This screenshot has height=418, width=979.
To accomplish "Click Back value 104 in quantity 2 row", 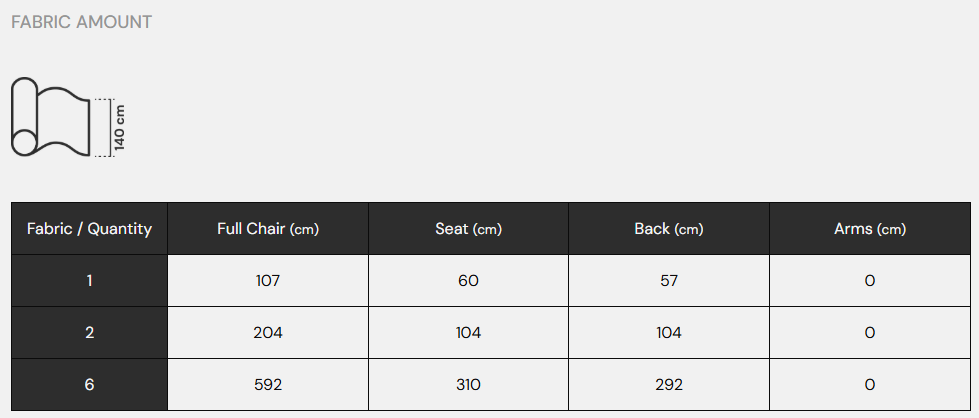I will 669,333.
